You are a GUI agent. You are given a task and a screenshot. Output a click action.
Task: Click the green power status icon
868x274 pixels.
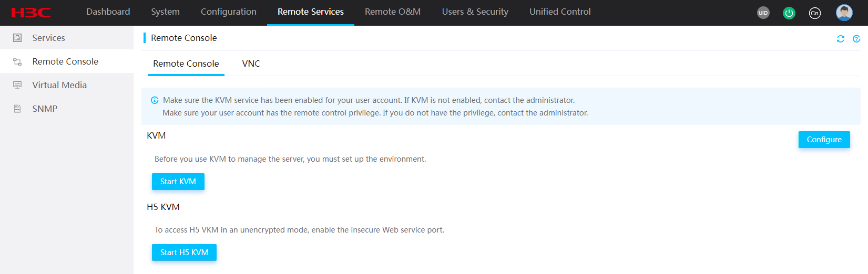[789, 13]
